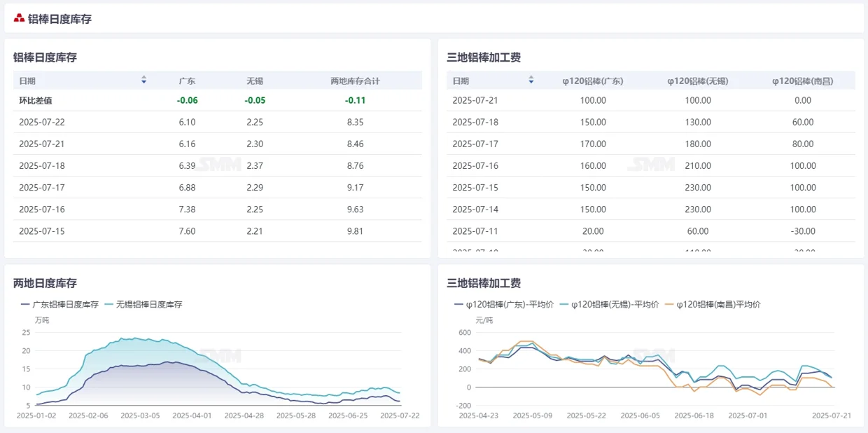Select inventory row dated 2025-07-22

click(218, 122)
